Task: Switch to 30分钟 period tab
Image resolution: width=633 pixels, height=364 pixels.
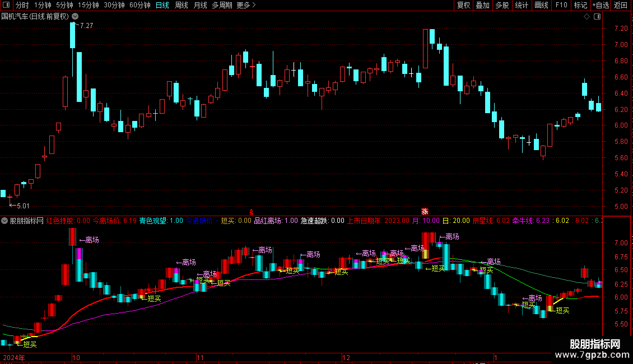Action: [114, 5]
